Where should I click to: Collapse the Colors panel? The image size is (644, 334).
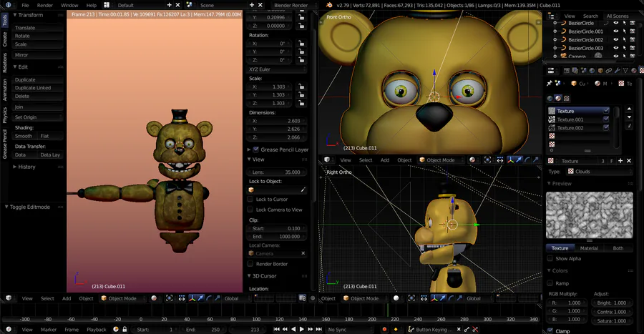pyautogui.click(x=549, y=270)
